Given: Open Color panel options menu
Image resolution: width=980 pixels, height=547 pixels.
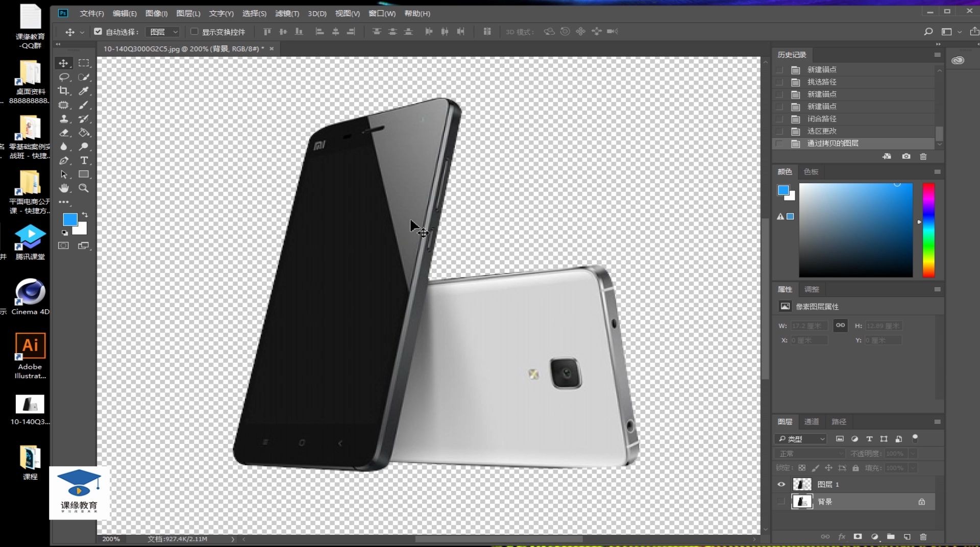Looking at the screenshot, I should click(x=937, y=171).
